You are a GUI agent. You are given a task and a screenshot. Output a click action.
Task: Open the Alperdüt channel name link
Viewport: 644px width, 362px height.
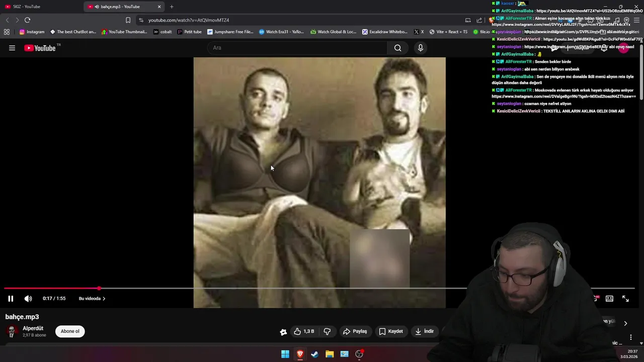33,328
